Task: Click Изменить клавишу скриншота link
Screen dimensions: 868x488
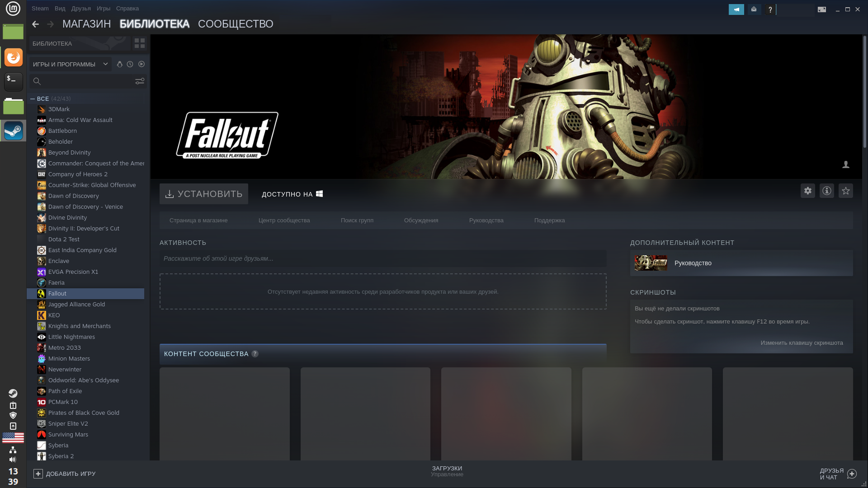Action: point(802,343)
